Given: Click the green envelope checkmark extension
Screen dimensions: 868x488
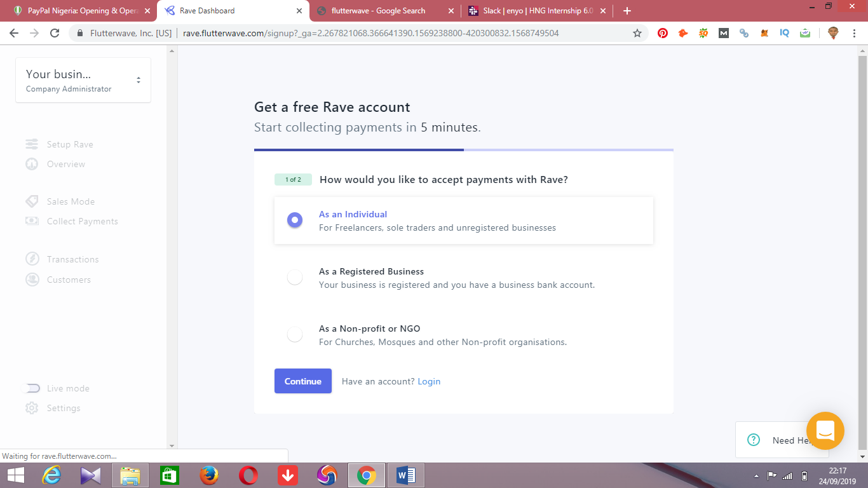Looking at the screenshot, I should 805,33.
